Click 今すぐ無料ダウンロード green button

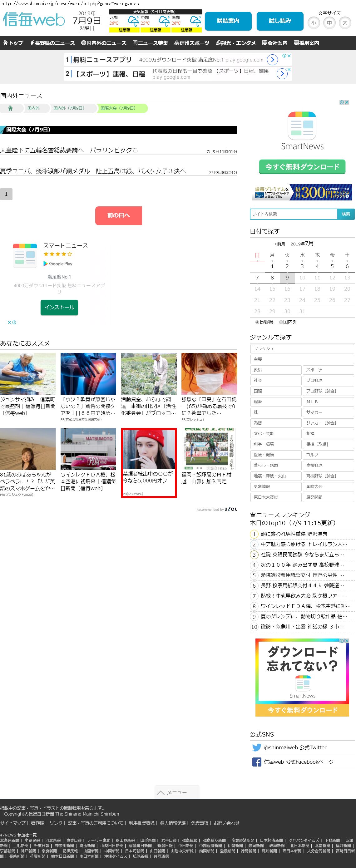302,167
